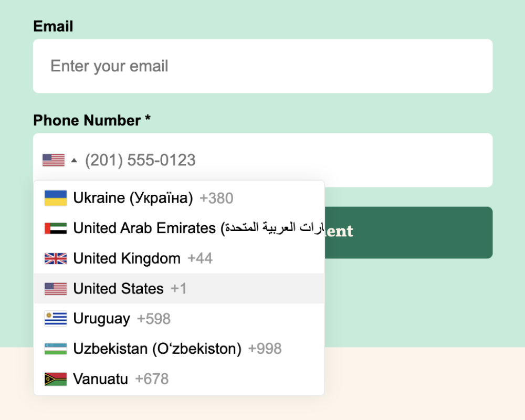The height and width of the screenshot is (420, 525).
Task: Select Uzbekistan (O'zbekiston) country name
Action: (x=157, y=349)
